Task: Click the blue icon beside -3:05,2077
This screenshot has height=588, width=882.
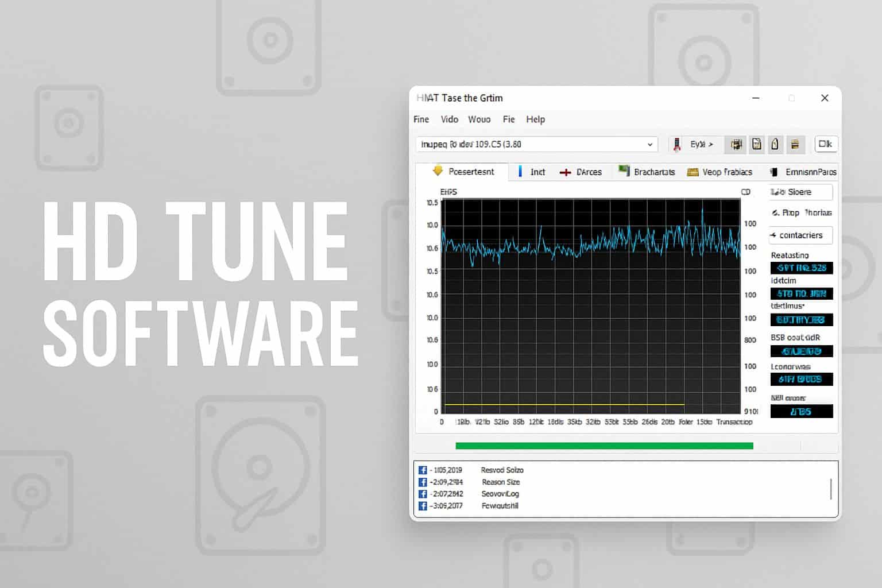Action: [x=423, y=506]
